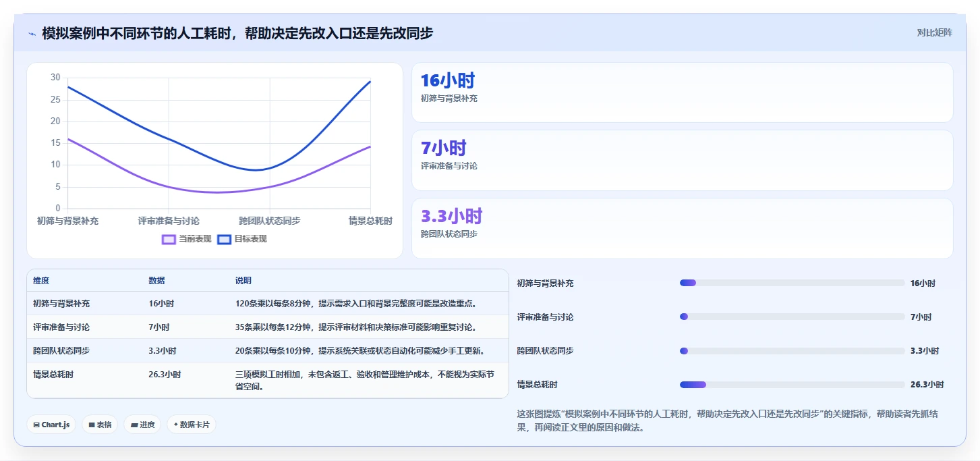The image size is (980, 461).
Task: Click the 对比矩阵 label in header
Action: tap(934, 32)
